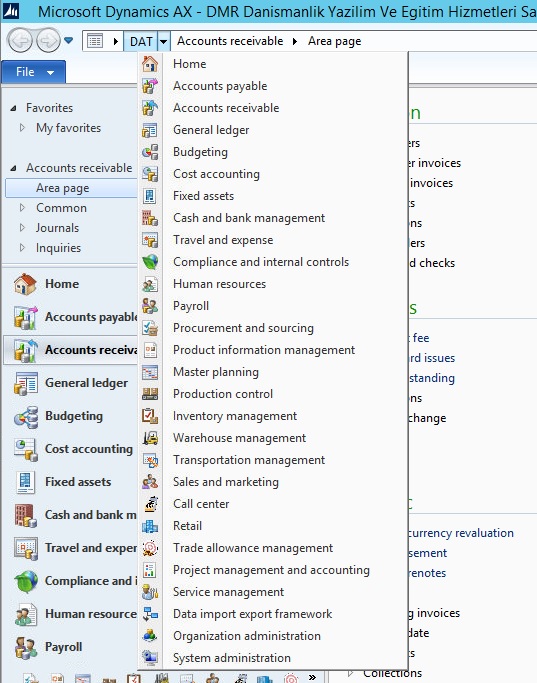Expand the Collections section on area page

pyautogui.click(x=351, y=673)
